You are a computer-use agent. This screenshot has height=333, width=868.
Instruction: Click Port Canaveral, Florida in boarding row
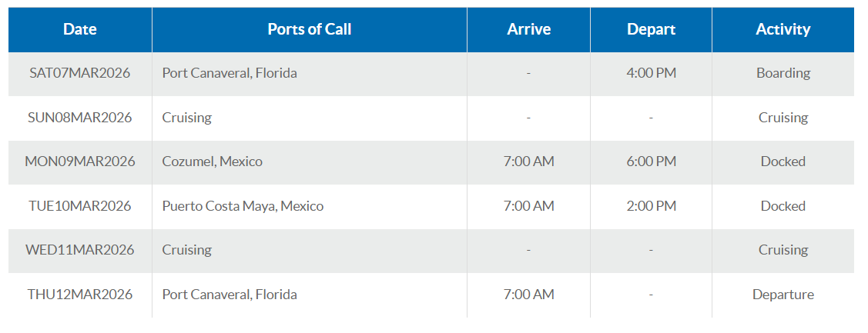(230, 73)
